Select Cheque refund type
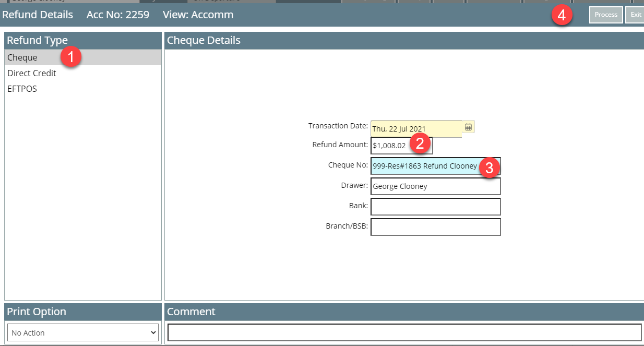Screen dimensions: 644x346 click(x=22, y=57)
